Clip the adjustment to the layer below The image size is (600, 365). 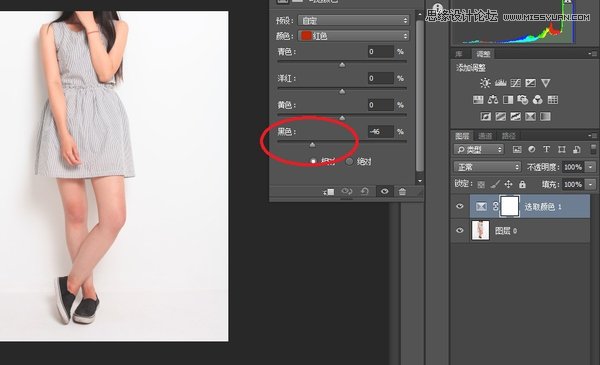point(328,191)
